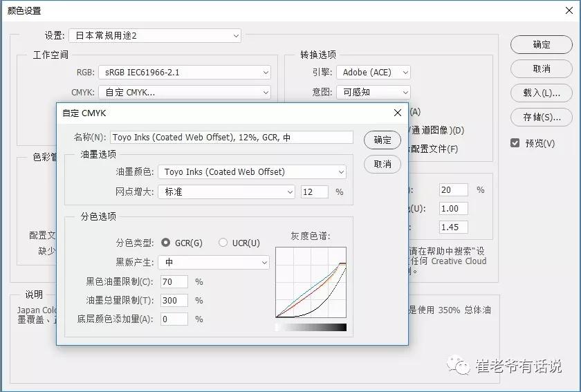The width and height of the screenshot is (581, 392).
Task: Click 取消 in the 自定 CMYK dialog
Action: 382,164
